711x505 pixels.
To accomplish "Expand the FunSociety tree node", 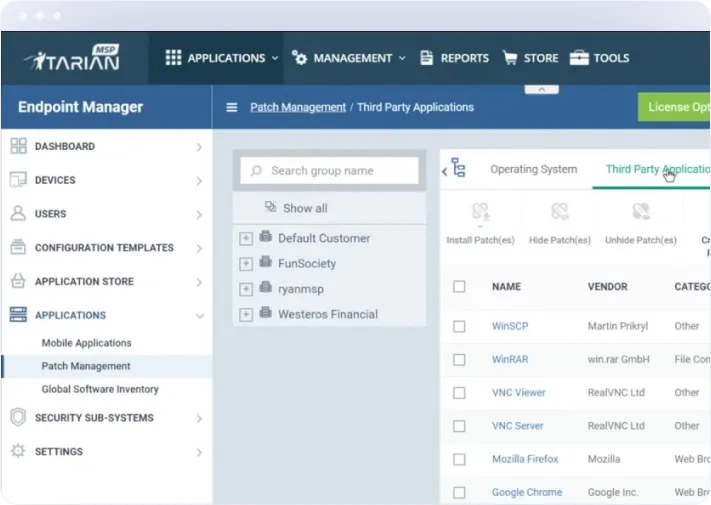I will pos(246,264).
